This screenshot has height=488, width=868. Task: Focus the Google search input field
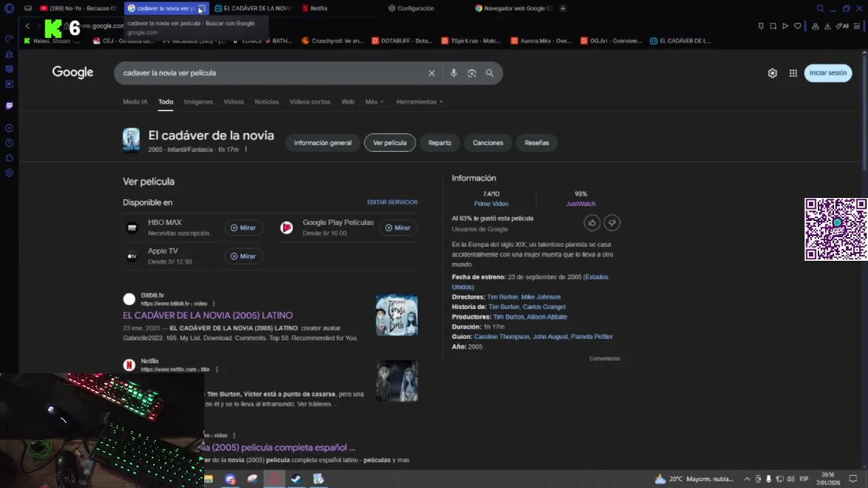[x=271, y=73]
